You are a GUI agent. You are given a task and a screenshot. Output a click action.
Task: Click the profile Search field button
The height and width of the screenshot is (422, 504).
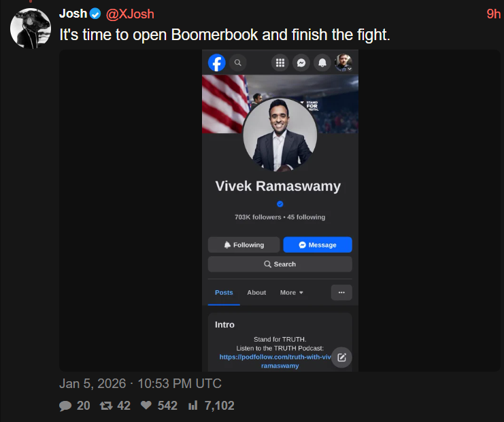(280, 264)
